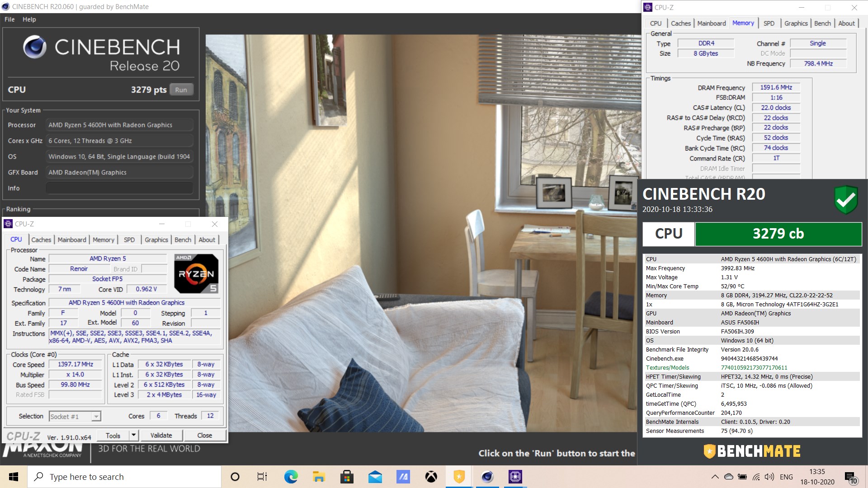The image size is (868, 488).
Task: Click the Processor field in Cinebench
Action: pyautogui.click(x=119, y=125)
